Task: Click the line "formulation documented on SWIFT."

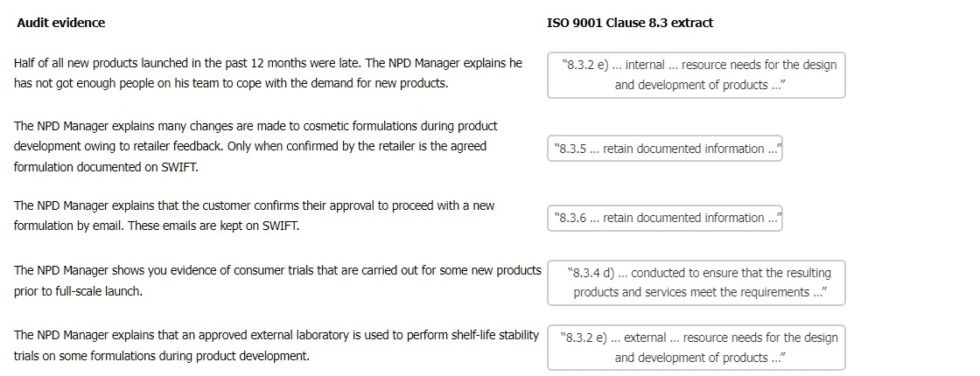Action: (106, 167)
